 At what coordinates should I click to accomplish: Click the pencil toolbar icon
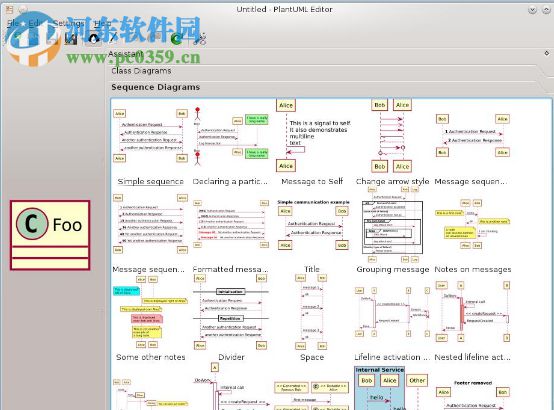[114, 38]
